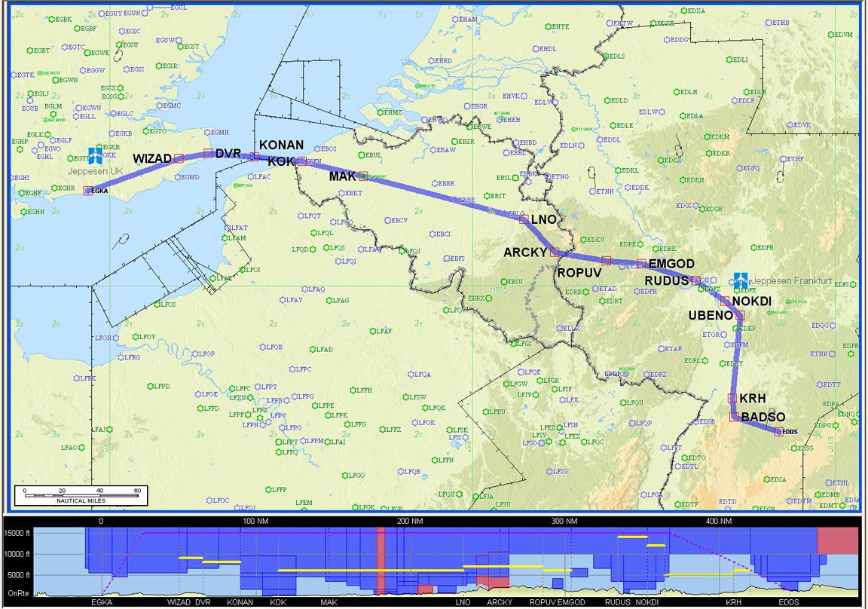Select the LFPG airport symbol
The width and height of the screenshot is (868, 609).
tap(295, 396)
